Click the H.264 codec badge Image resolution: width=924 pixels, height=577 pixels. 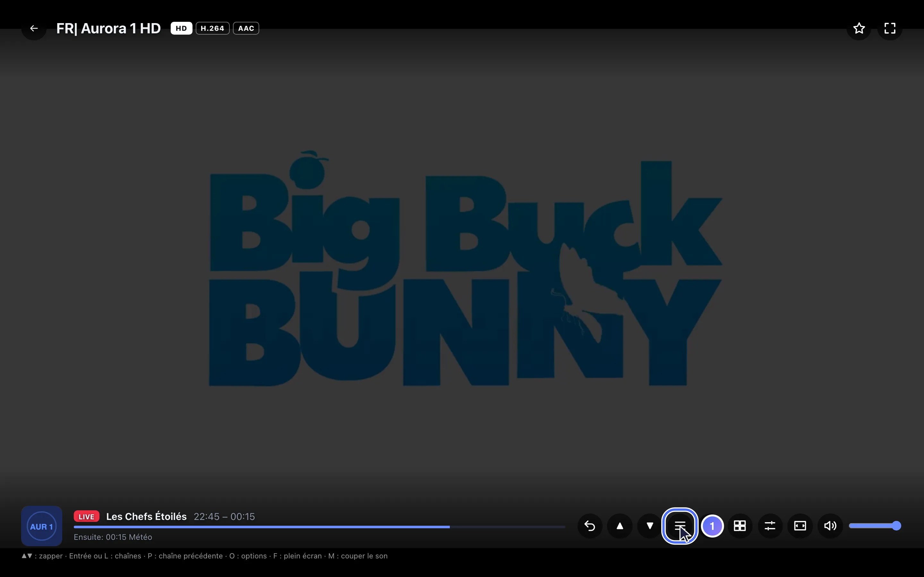click(x=213, y=28)
